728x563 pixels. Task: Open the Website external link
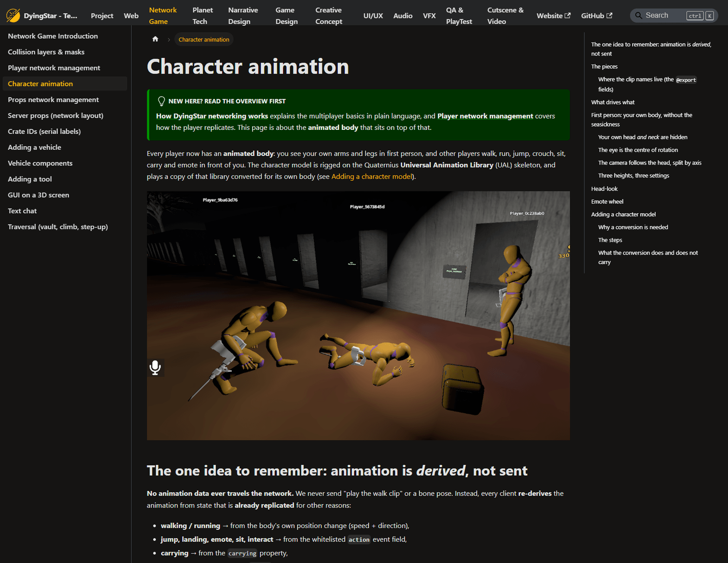pyautogui.click(x=553, y=16)
